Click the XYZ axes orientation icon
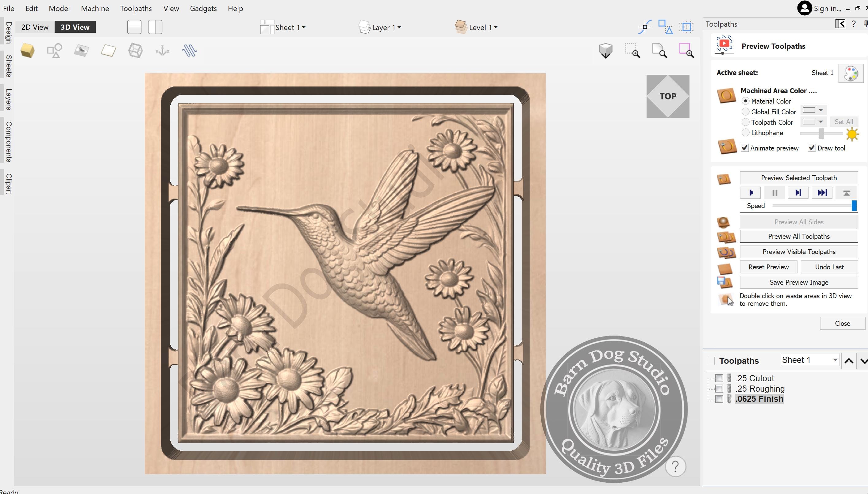The width and height of the screenshot is (868, 494). pos(162,50)
